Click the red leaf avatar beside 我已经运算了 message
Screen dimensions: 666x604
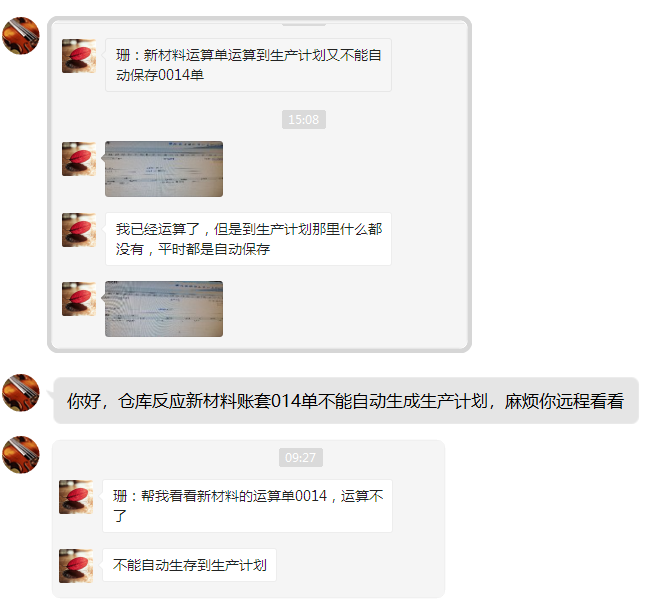coord(79,230)
